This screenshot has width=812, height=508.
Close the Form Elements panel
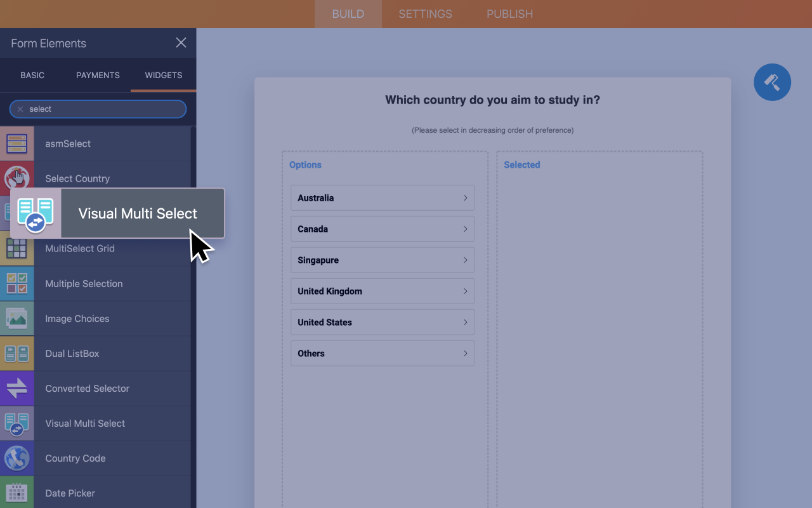181,43
